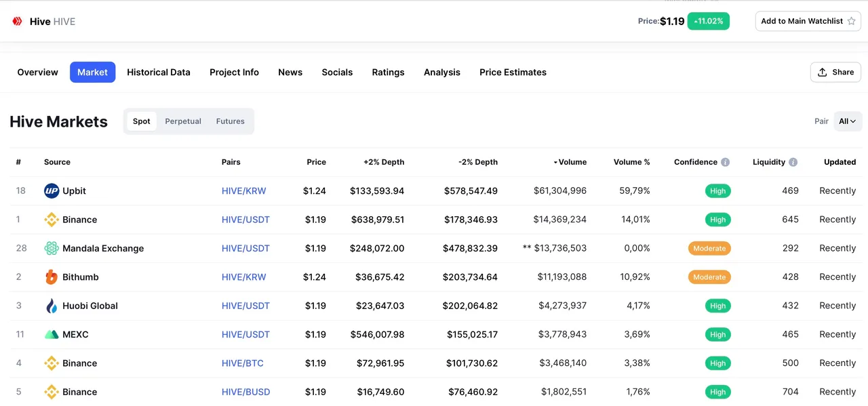The height and width of the screenshot is (406, 868).
Task: Click MEXC -2% depth $155,025.17
Action: point(472,334)
